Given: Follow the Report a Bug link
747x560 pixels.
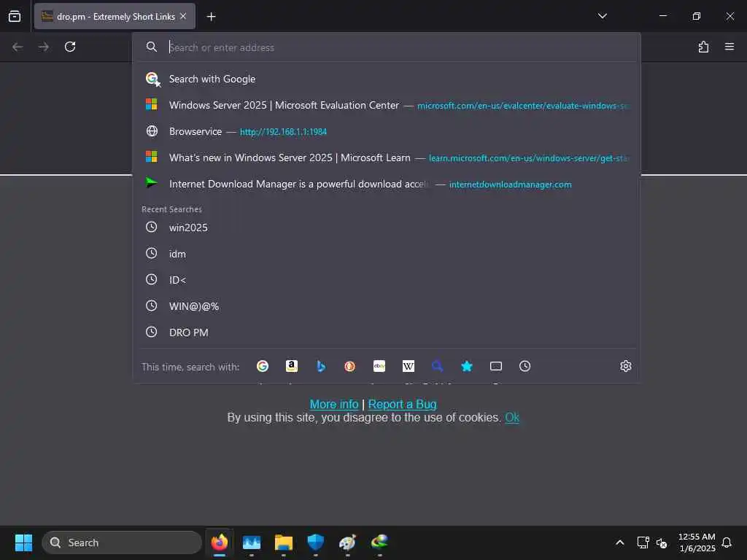Looking at the screenshot, I should coord(402,404).
